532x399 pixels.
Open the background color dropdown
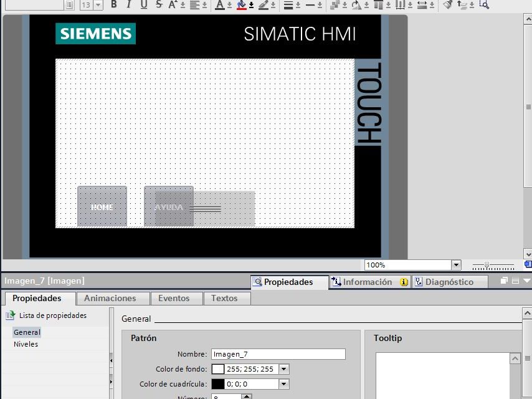coord(283,369)
